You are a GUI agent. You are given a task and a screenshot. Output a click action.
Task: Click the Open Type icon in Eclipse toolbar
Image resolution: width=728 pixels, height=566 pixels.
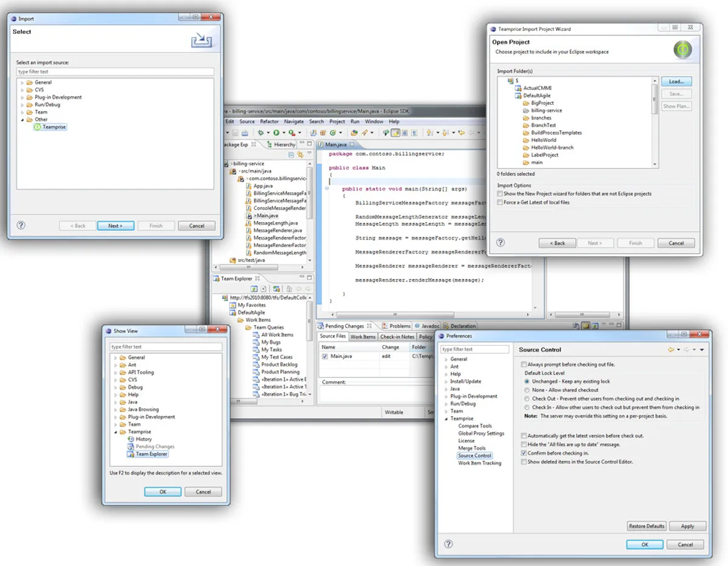[354, 132]
